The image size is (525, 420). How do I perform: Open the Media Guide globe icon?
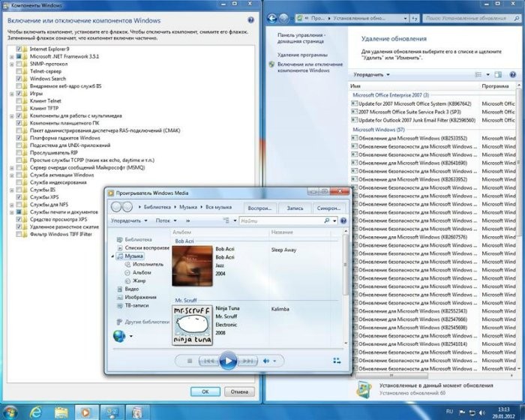(x=119, y=335)
